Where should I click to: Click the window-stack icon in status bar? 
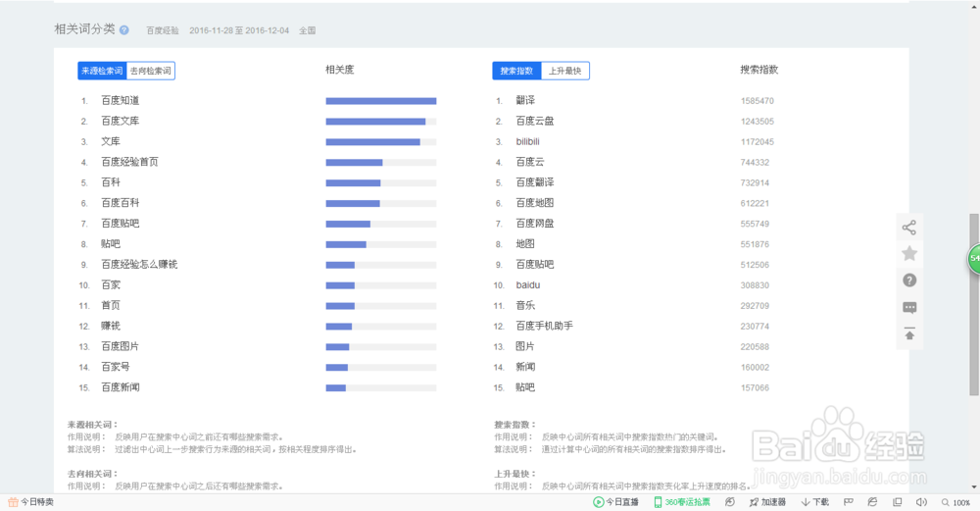[897, 501]
